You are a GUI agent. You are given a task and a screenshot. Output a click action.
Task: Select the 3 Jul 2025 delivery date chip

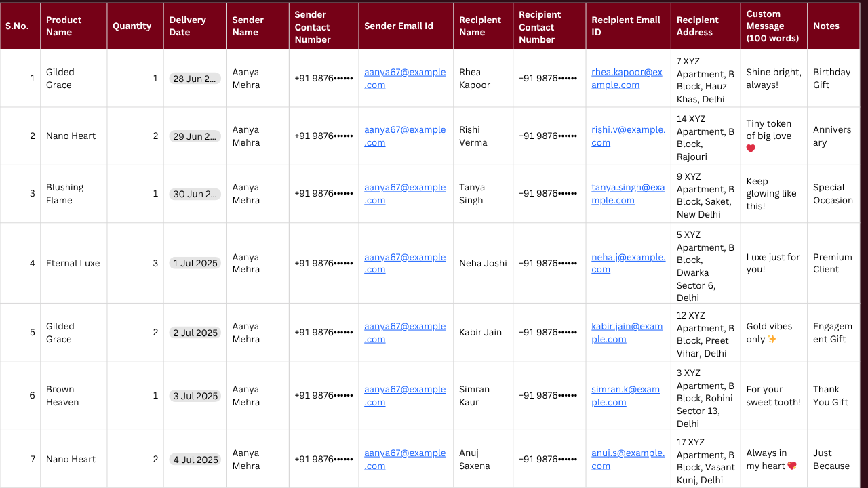(x=195, y=395)
